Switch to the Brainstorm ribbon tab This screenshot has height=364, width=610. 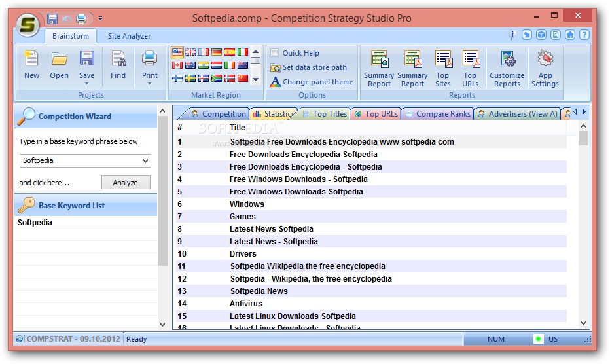tap(71, 36)
